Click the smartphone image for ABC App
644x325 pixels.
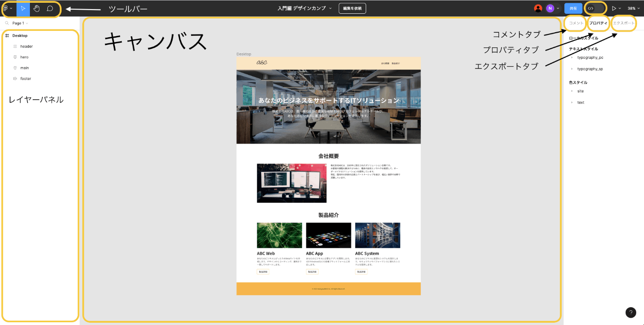point(328,235)
